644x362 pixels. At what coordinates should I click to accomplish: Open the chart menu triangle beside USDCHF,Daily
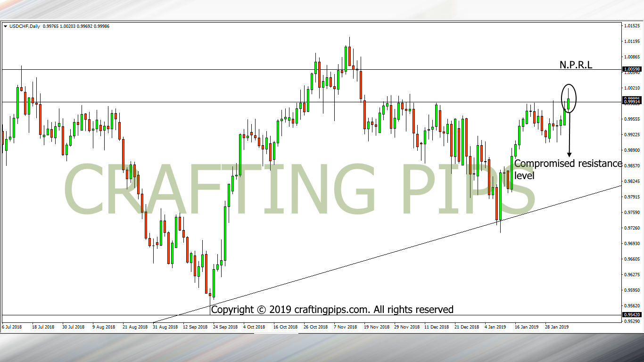pyautogui.click(x=5, y=26)
